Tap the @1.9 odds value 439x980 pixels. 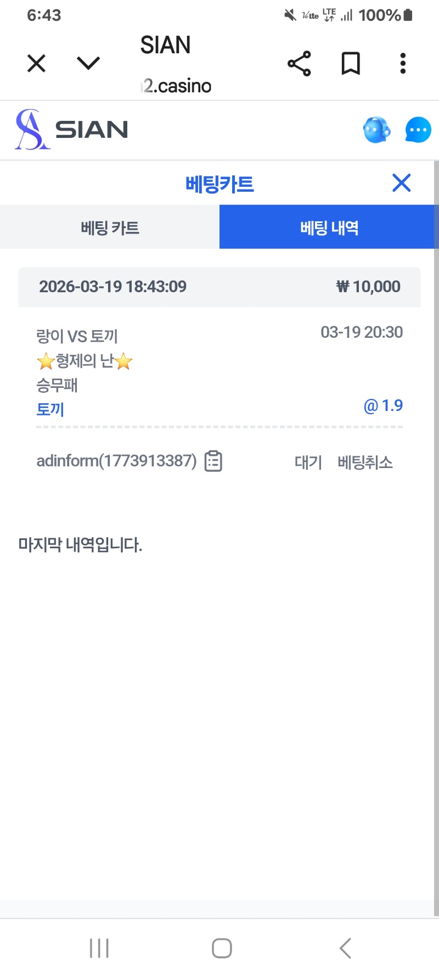coord(383,406)
